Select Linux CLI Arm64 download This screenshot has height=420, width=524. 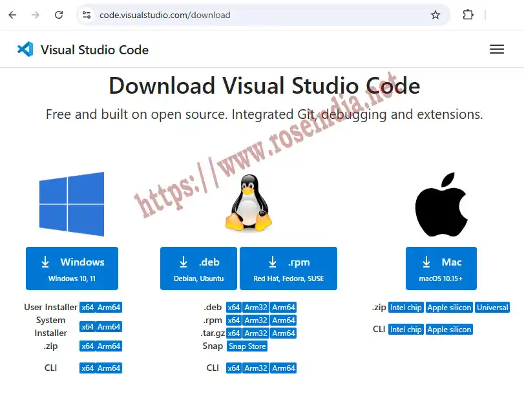284,368
